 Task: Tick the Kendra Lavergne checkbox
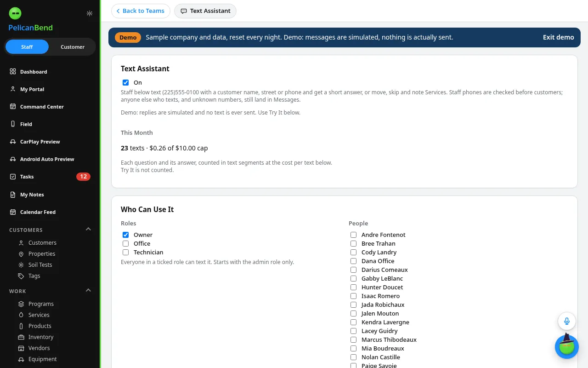tap(353, 322)
